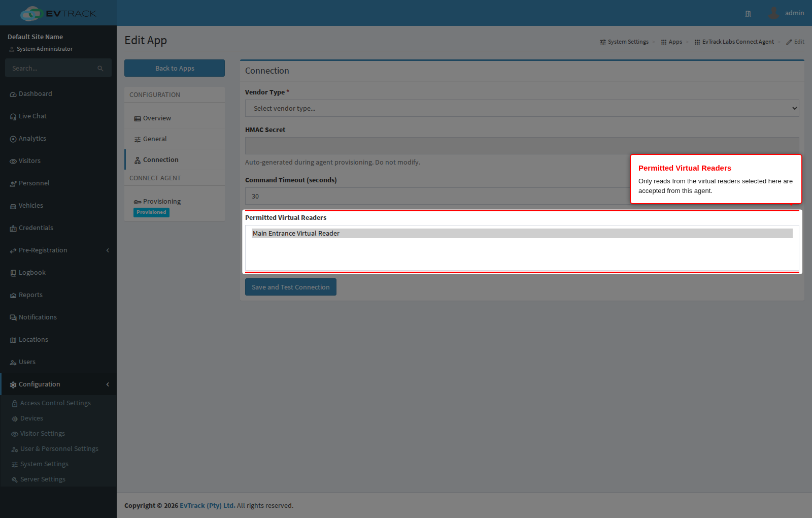This screenshot has height=518, width=812.
Task: Click the Reports chart icon
Action: [x=13, y=296]
